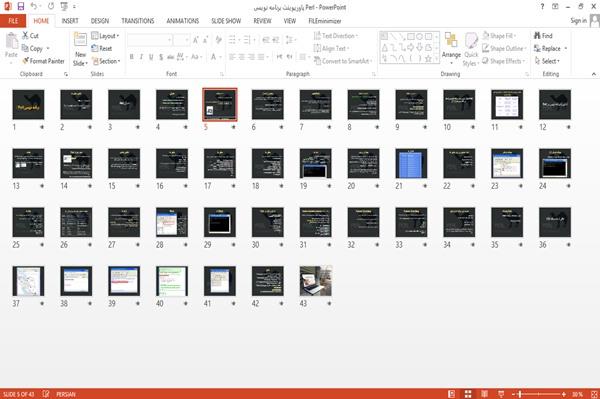Screen dimensions: 600x399
Task: Open the Select dropdown in Editing
Action: [x=547, y=61]
